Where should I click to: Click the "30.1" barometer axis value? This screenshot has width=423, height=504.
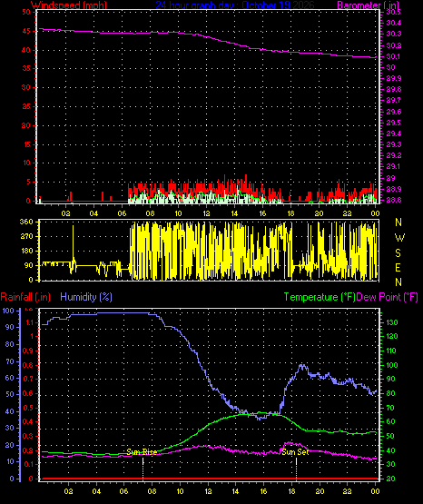click(x=394, y=56)
